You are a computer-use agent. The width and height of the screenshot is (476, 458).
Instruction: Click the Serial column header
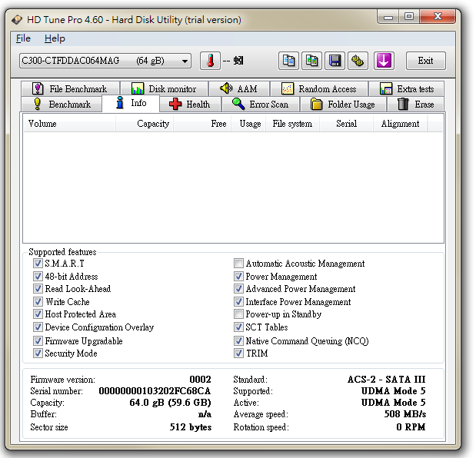pos(346,124)
